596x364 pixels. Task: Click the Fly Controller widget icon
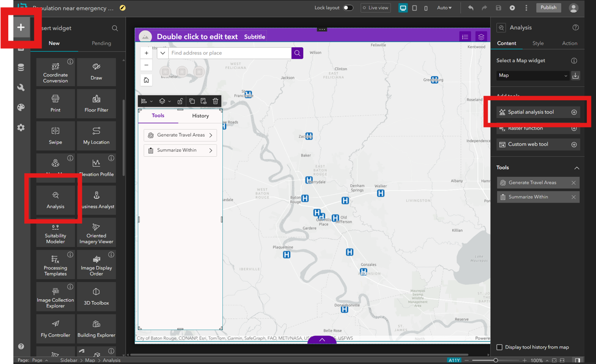(55, 329)
